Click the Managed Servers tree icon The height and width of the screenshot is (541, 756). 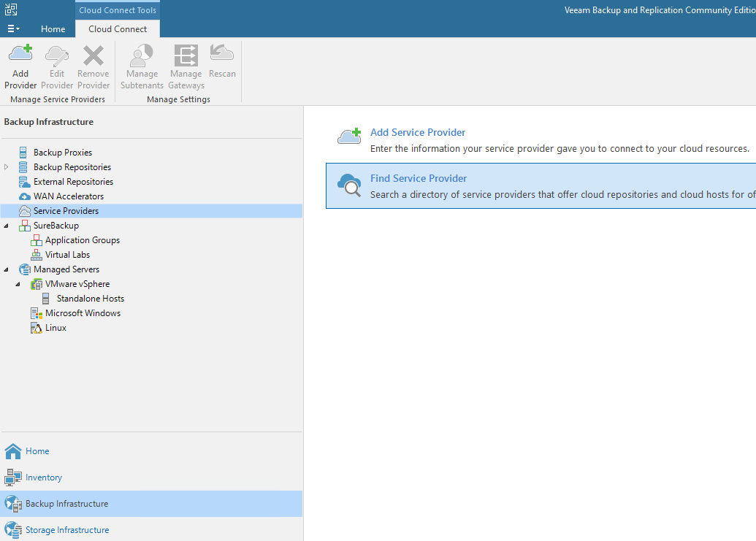point(24,269)
